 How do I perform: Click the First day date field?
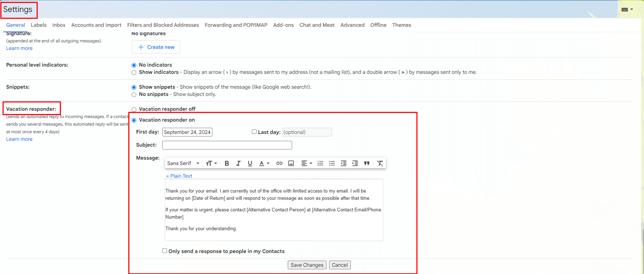(x=187, y=132)
